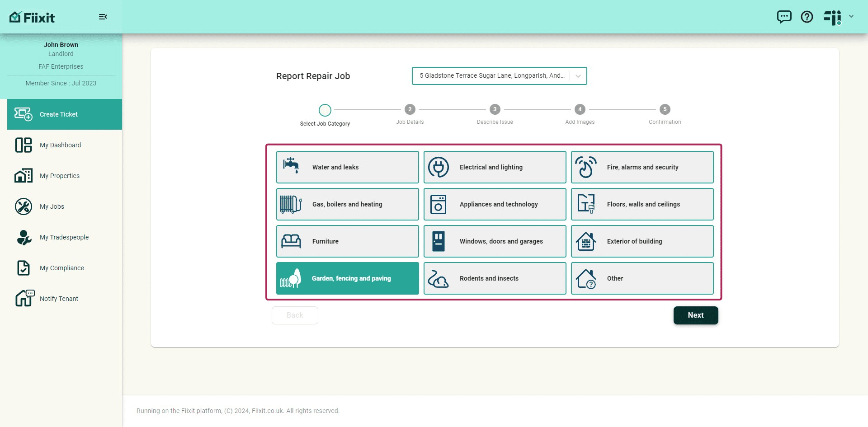868x427 pixels.
Task: Select the Water and leaks category
Action: click(347, 167)
